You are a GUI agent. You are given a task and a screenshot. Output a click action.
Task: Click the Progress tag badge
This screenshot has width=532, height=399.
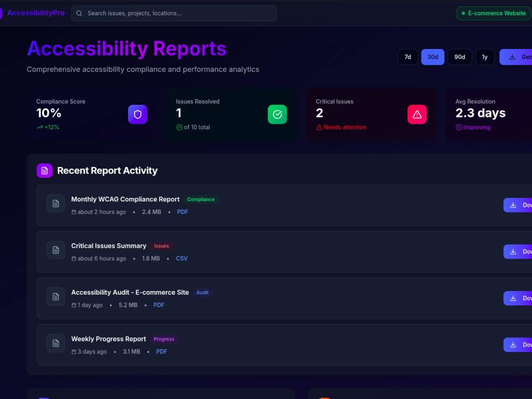tap(164, 339)
